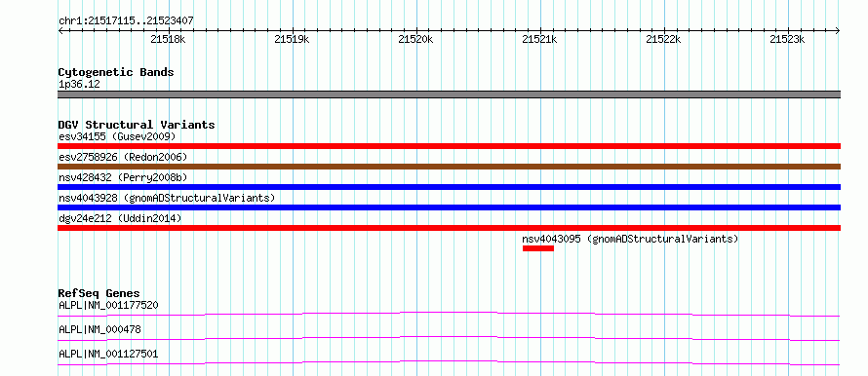Open the dgv24e212 (Uddin2014) label
This screenshot has width=868, height=376.
click(120, 218)
